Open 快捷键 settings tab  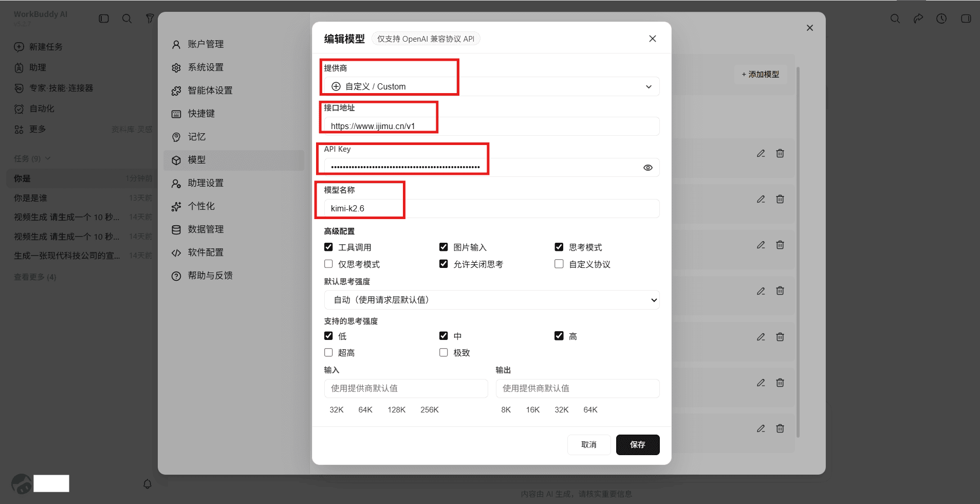pos(234,114)
